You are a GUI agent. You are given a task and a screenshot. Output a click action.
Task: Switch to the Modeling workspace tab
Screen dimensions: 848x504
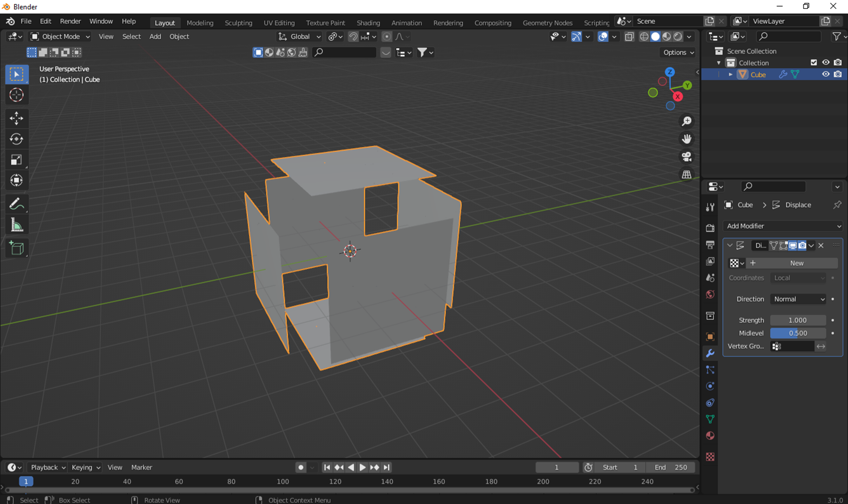(200, 23)
